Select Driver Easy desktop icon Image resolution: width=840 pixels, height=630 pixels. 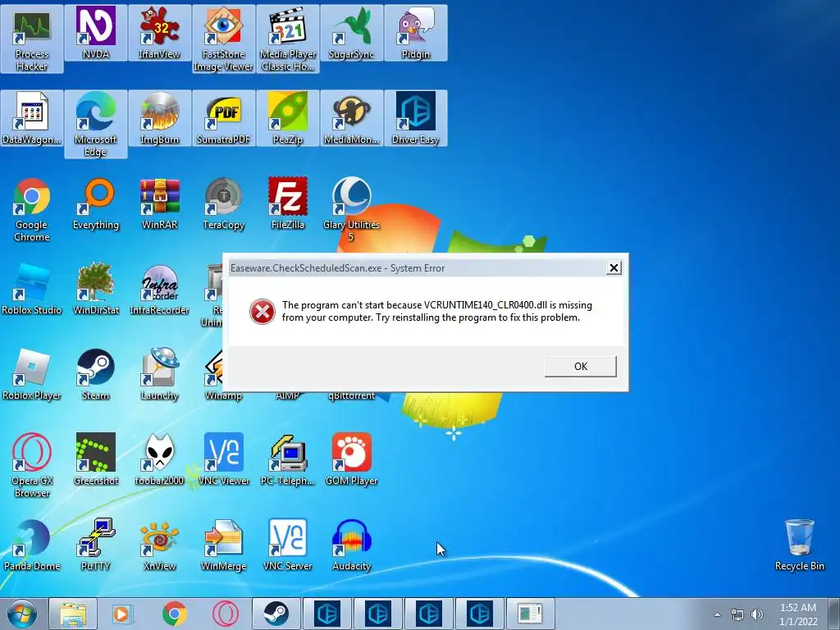click(x=416, y=118)
